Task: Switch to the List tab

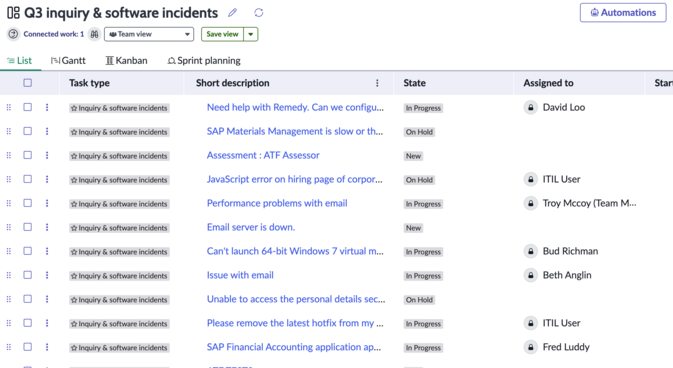Action: (x=20, y=61)
